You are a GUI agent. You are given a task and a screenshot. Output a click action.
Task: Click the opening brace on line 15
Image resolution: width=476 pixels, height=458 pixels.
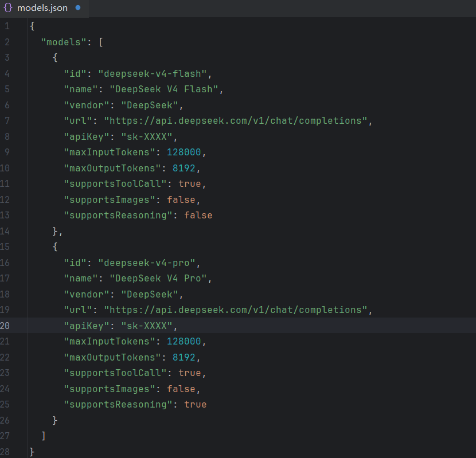(55, 246)
